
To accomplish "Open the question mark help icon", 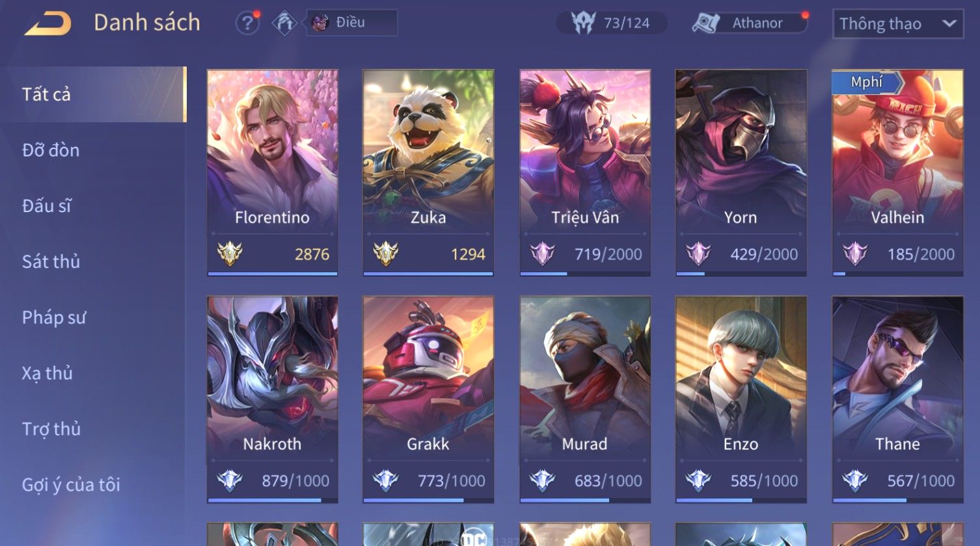I will (x=247, y=23).
